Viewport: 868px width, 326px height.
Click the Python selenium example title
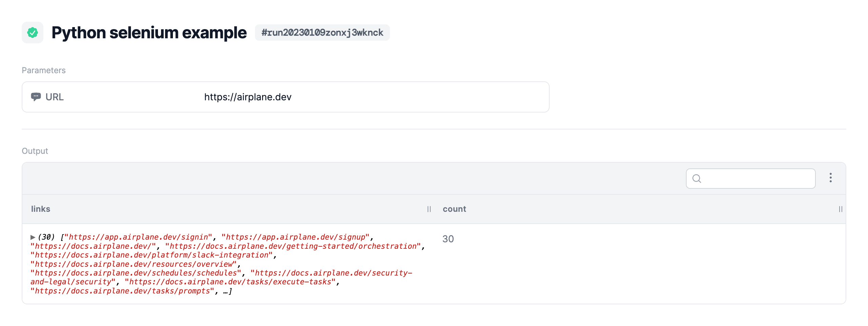[x=149, y=33]
